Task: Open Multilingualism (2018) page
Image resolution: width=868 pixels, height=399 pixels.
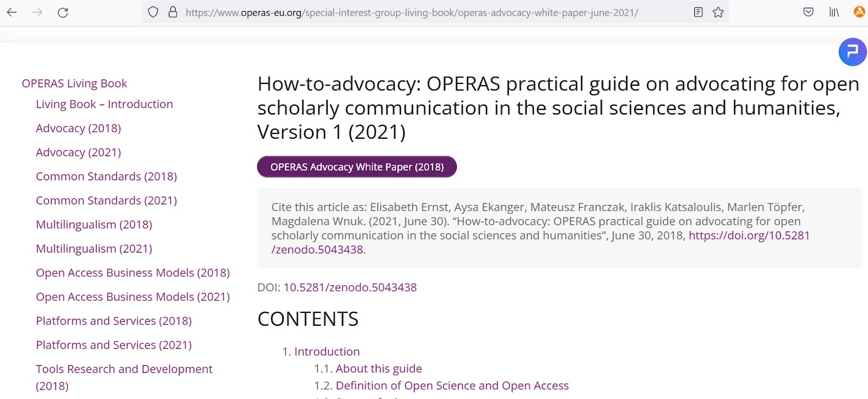Action: click(x=94, y=224)
